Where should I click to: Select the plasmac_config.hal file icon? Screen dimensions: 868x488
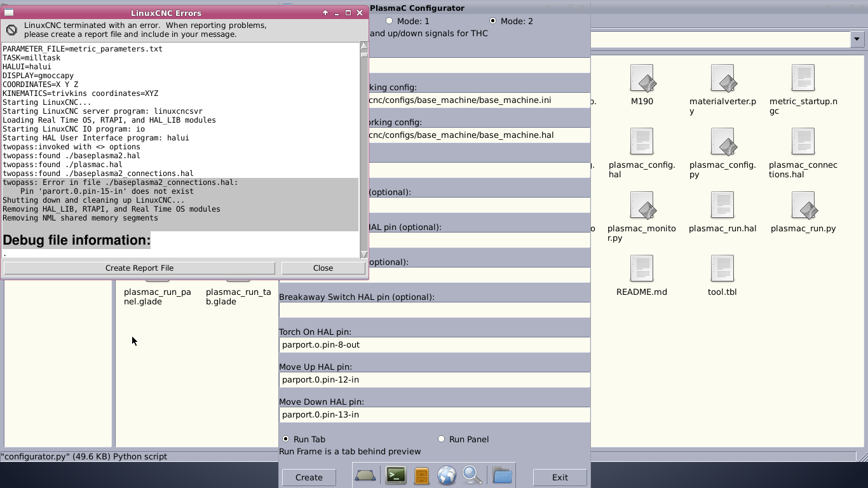(642, 142)
